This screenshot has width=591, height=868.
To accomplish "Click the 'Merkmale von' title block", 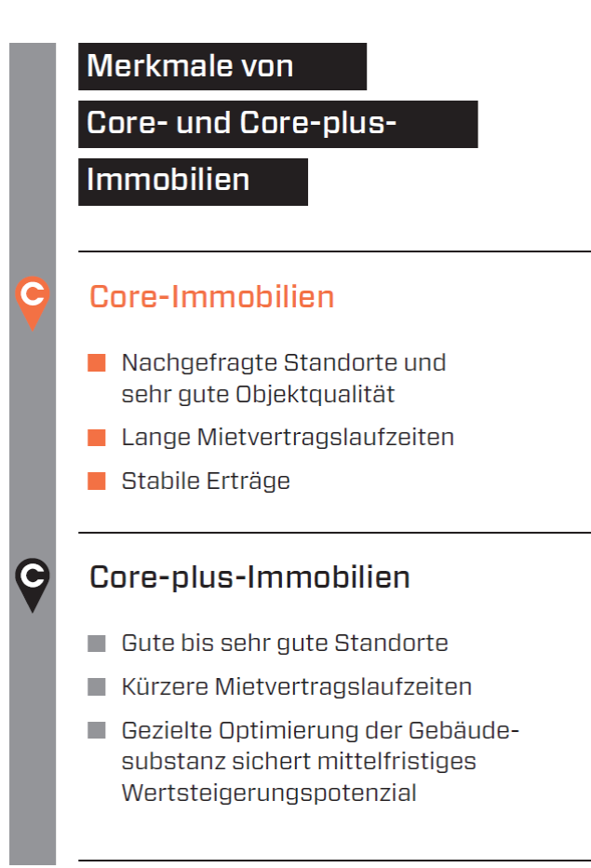I will (222, 66).
